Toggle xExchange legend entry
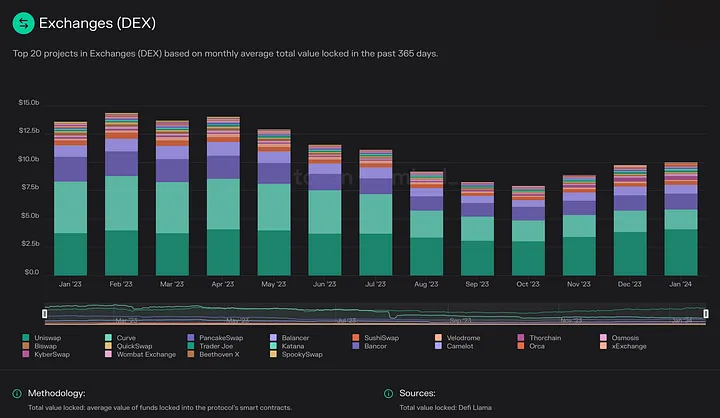 click(624, 346)
